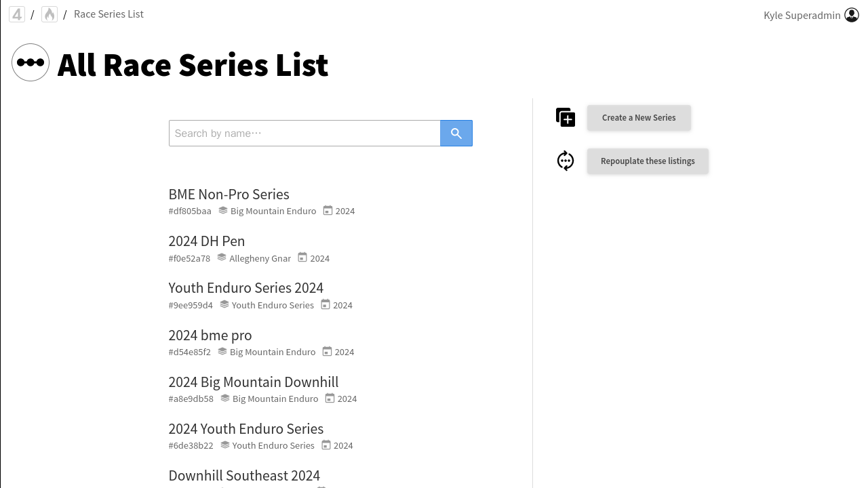
Task: Click the magnifier search button
Action: coord(456,134)
